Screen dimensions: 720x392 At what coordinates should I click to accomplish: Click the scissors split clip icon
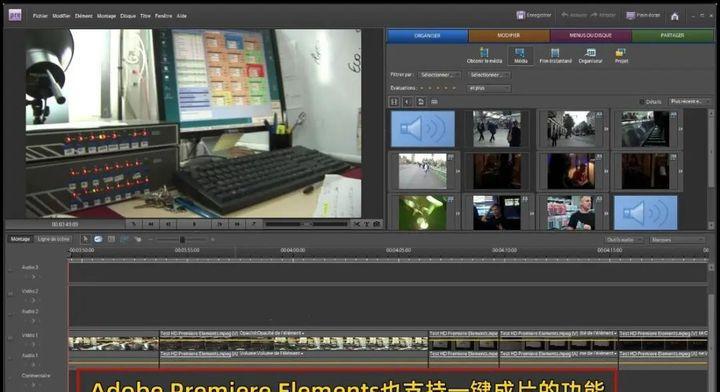click(x=357, y=224)
